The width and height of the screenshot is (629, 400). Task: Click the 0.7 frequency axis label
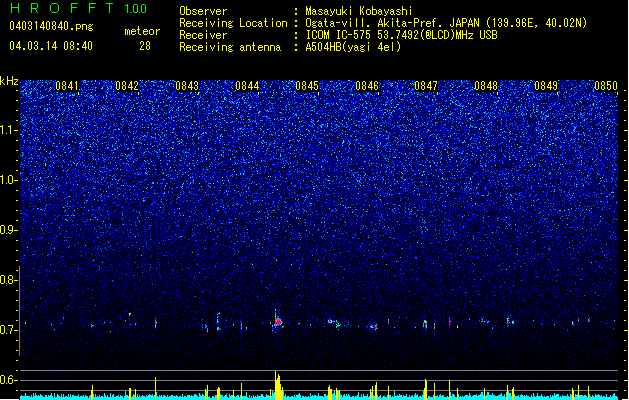coord(8,330)
